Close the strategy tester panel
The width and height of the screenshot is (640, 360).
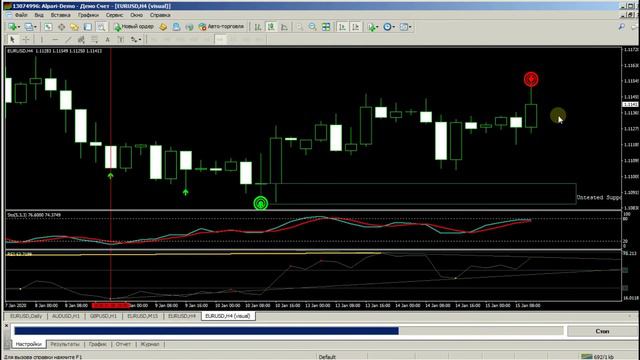[x=6, y=326]
